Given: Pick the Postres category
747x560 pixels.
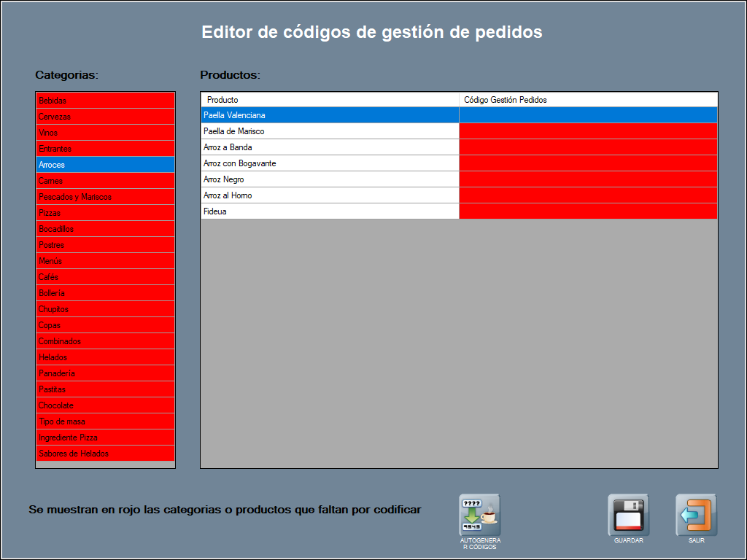Looking at the screenshot, I should pyautogui.click(x=106, y=245).
